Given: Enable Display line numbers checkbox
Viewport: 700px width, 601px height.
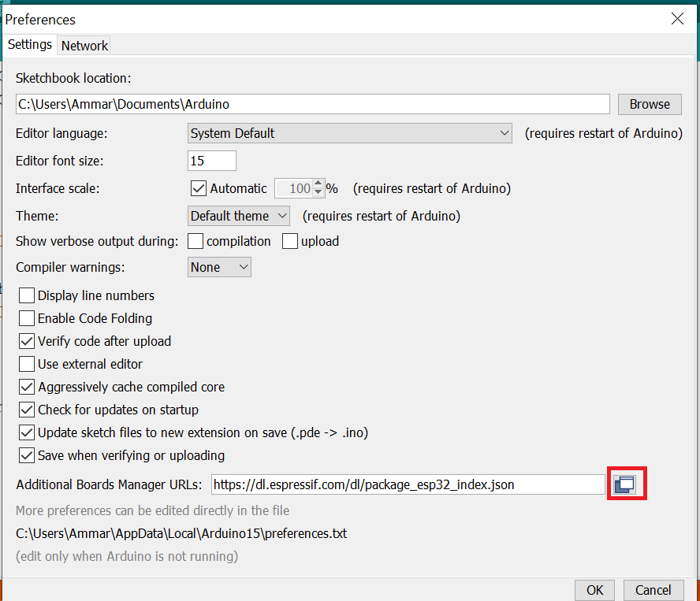Looking at the screenshot, I should coord(27,295).
